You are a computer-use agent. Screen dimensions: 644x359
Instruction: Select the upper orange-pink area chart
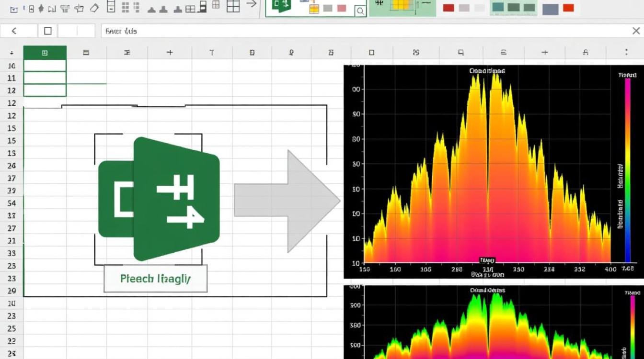(x=494, y=171)
